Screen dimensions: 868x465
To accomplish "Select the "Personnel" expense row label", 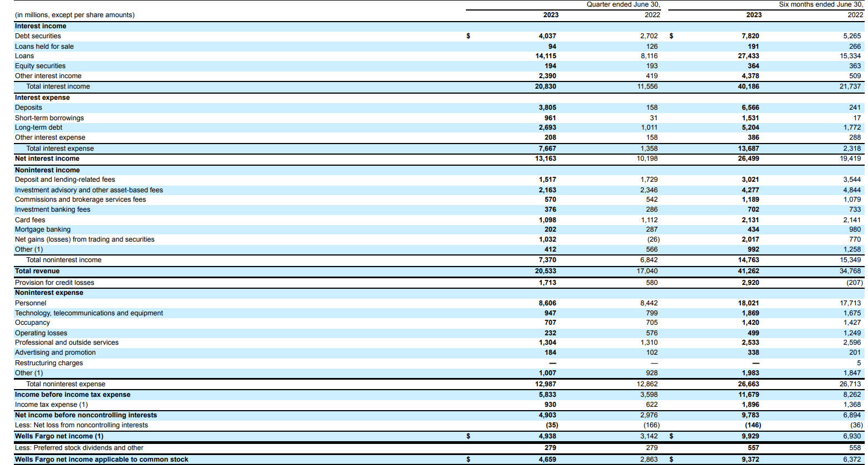I will coord(30,303).
